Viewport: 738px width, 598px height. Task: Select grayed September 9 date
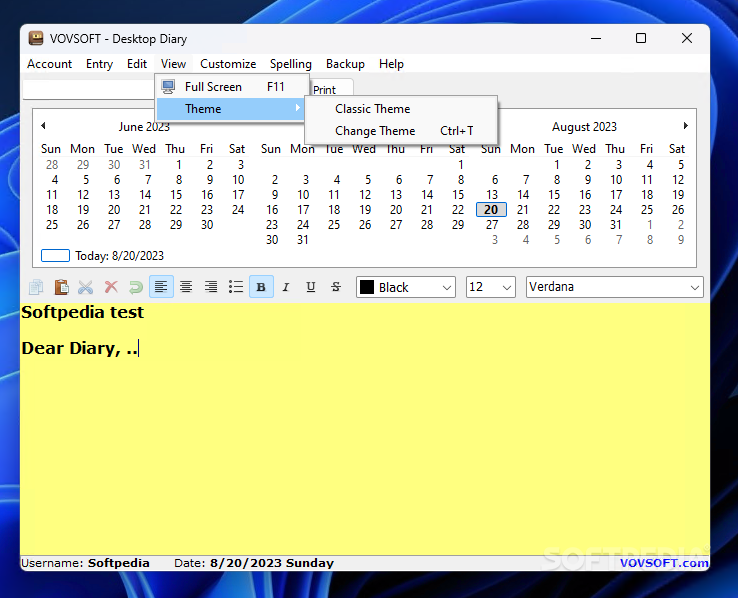pyautogui.click(x=681, y=240)
